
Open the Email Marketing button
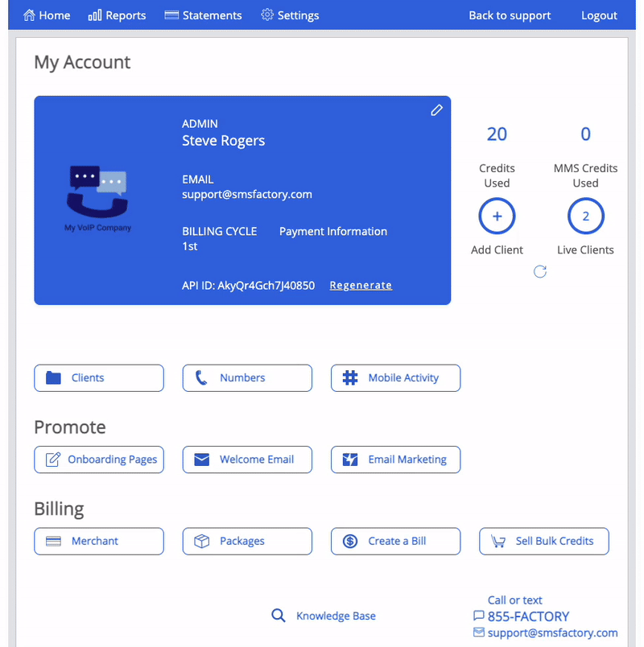pyautogui.click(x=395, y=459)
